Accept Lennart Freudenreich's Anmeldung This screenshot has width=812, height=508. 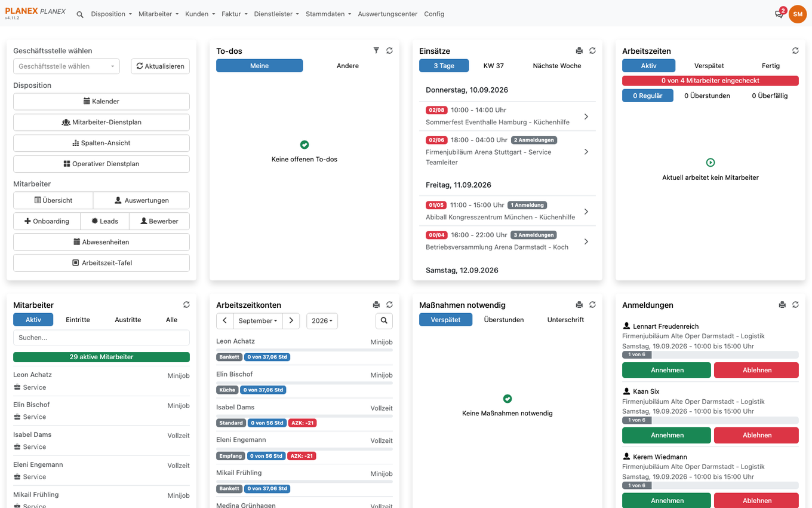point(666,370)
